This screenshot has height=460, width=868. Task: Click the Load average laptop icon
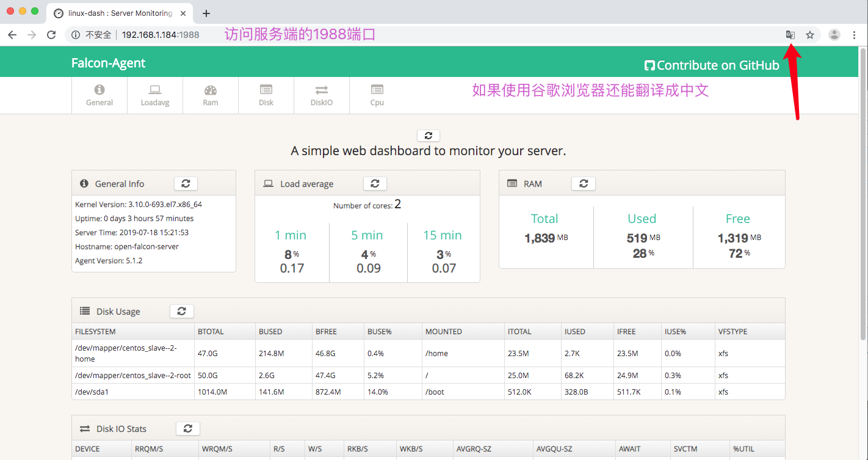click(x=268, y=183)
